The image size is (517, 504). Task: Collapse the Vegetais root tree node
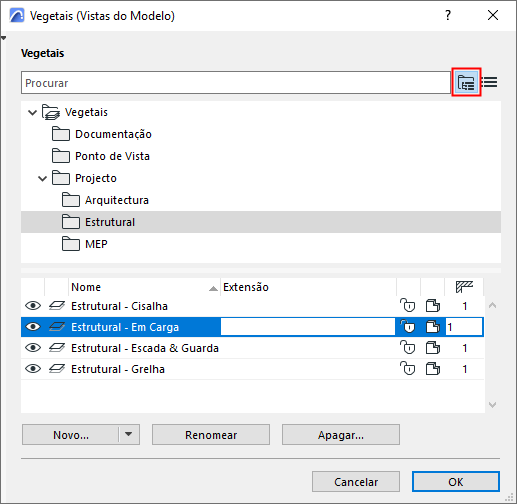[32, 112]
